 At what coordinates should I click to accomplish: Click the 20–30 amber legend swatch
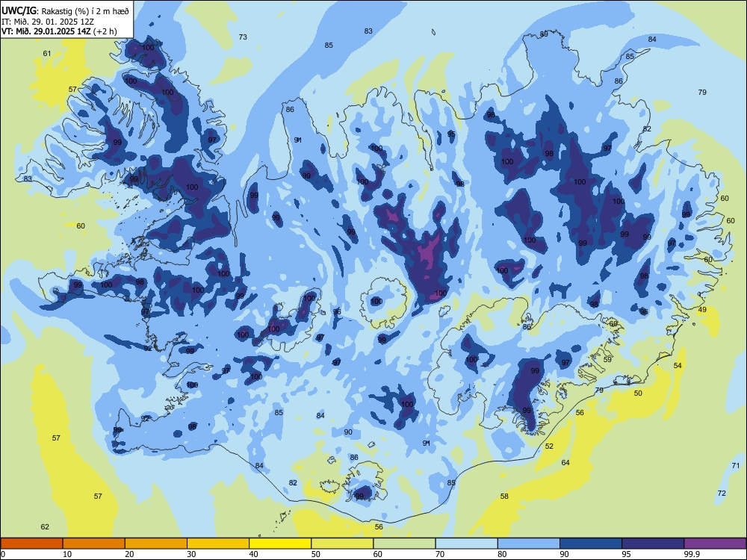coord(156,544)
